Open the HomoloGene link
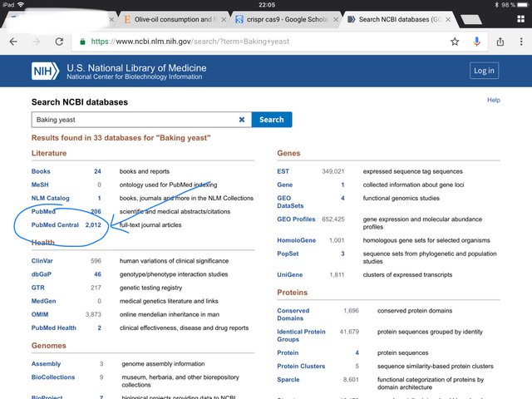The height and width of the screenshot is (399, 532). 296,240
